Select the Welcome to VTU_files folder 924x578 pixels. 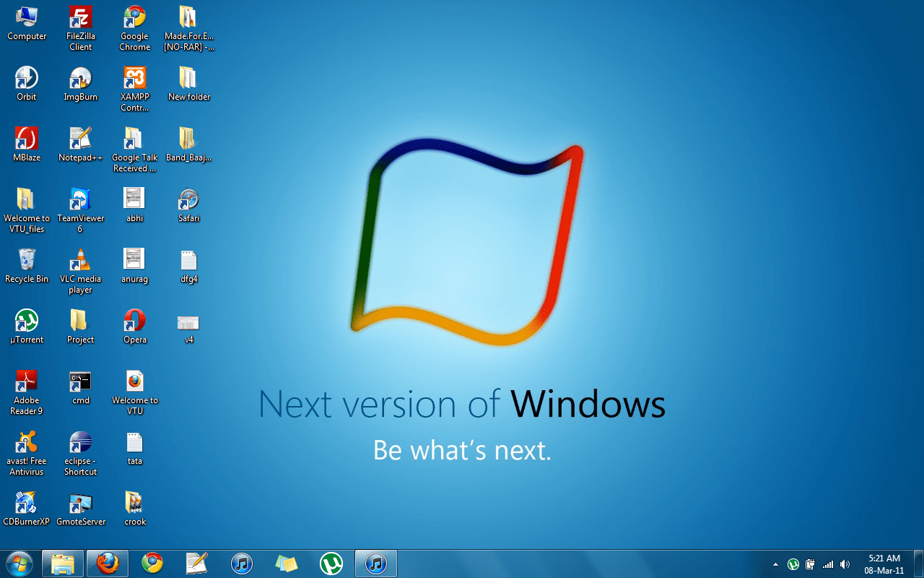coord(27,210)
